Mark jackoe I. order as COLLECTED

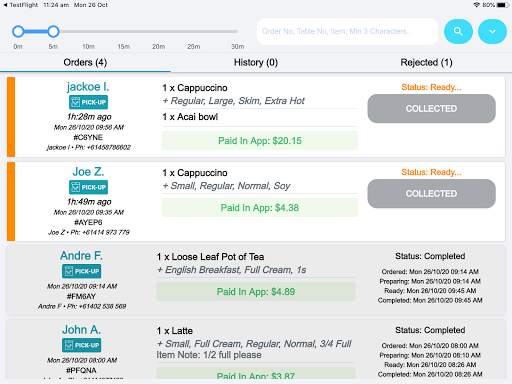pos(431,108)
